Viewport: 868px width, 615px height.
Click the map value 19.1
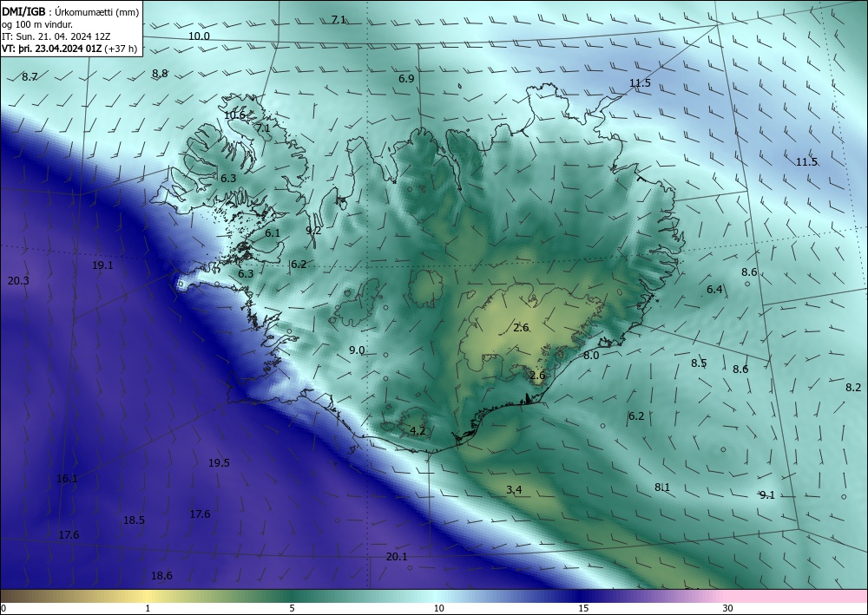click(x=102, y=265)
